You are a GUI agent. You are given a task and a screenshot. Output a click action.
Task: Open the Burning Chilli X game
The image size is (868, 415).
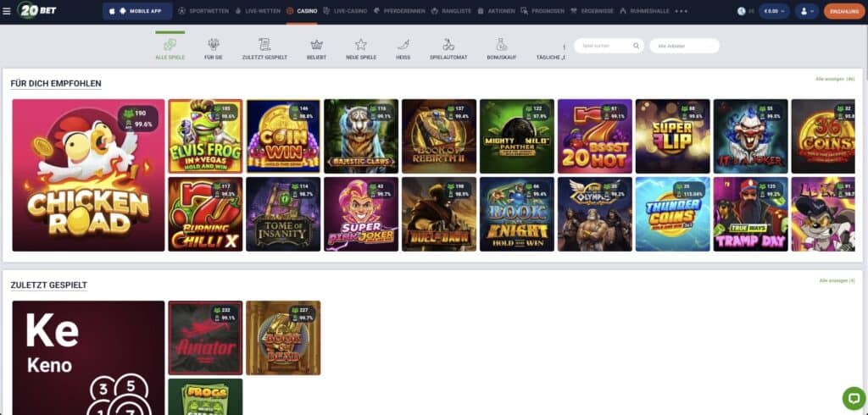point(205,214)
